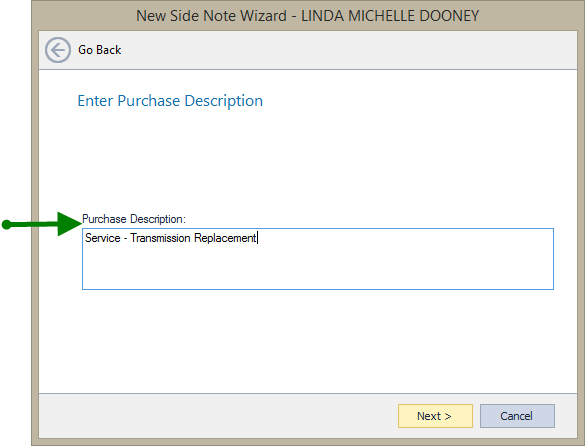Click the text caret after Replacement

click(x=257, y=238)
